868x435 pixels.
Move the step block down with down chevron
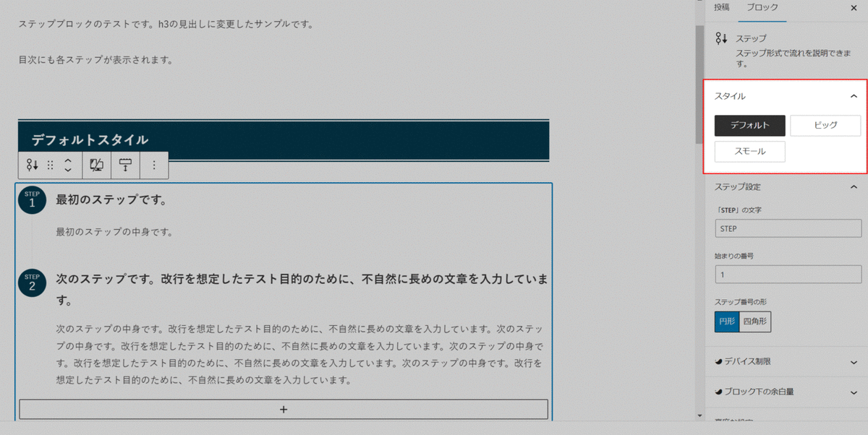click(x=68, y=171)
